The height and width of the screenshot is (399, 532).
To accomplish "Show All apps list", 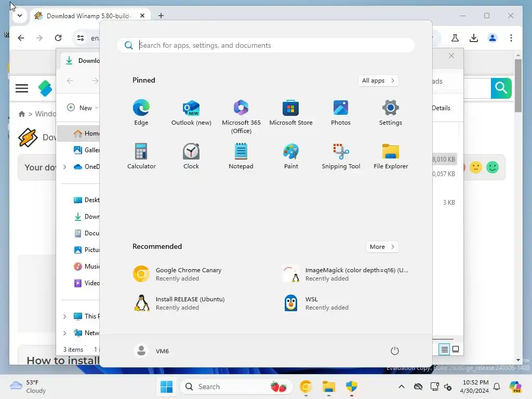I will (378, 81).
